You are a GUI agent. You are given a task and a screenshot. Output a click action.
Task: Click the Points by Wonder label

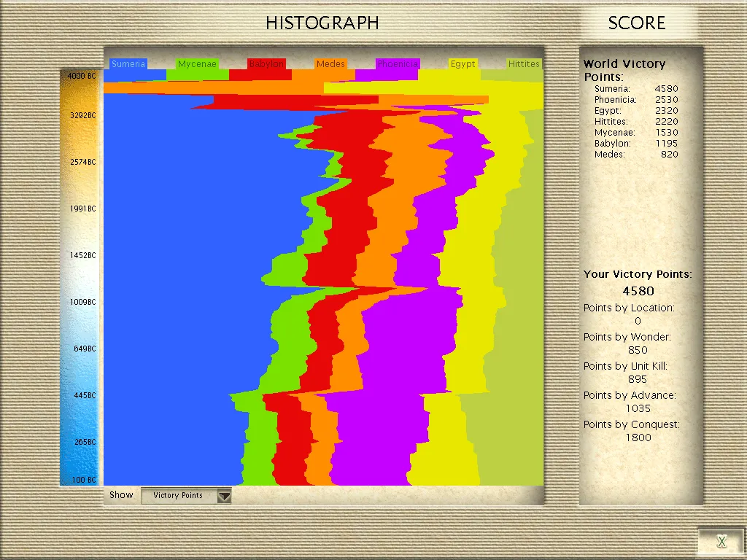point(627,337)
